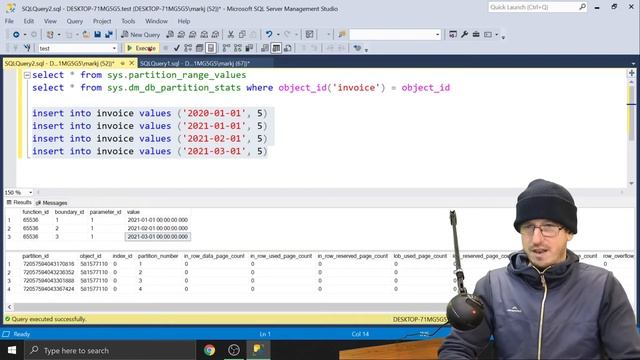Click the Query Options icon
The height and width of the screenshot is (360, 640).
pos(199,48)
